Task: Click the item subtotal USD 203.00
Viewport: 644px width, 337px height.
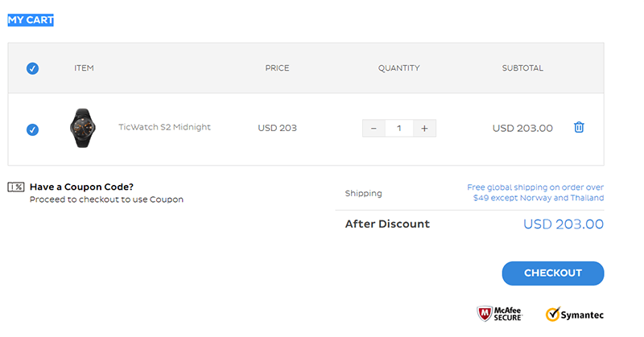Action: click(522, 128)
